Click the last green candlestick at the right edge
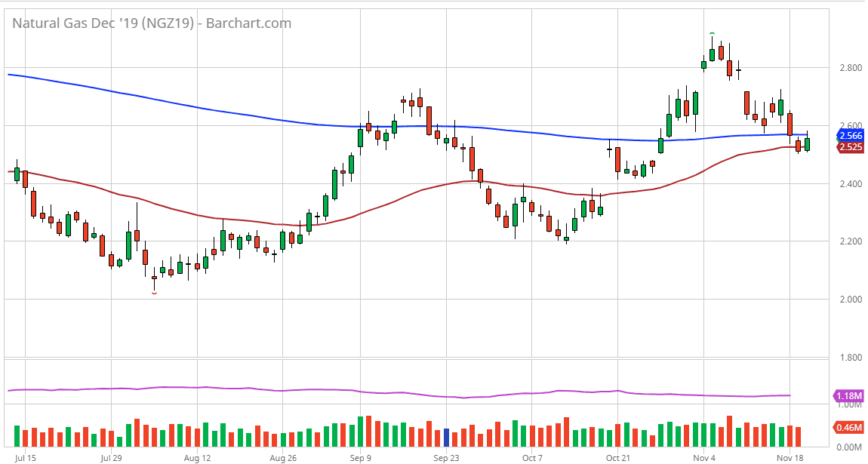This screenshot has width=868, height=464. [807, 143]
